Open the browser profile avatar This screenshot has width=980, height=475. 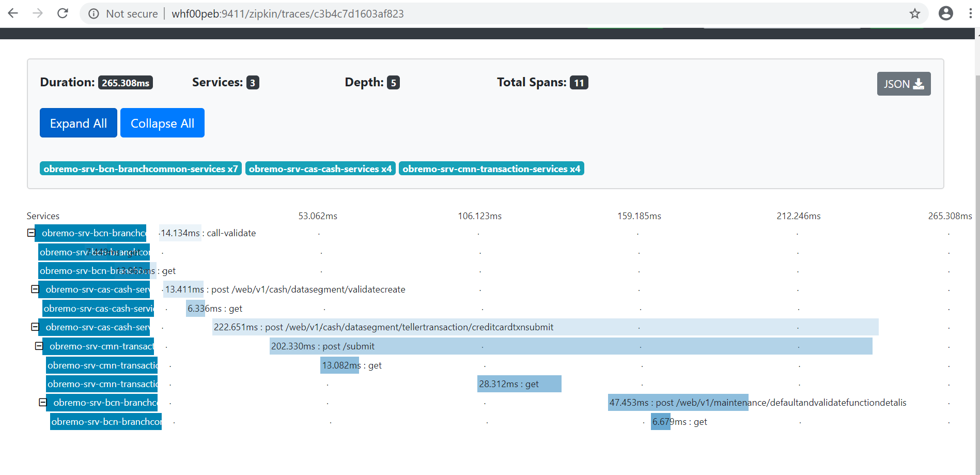coord(946,13)
